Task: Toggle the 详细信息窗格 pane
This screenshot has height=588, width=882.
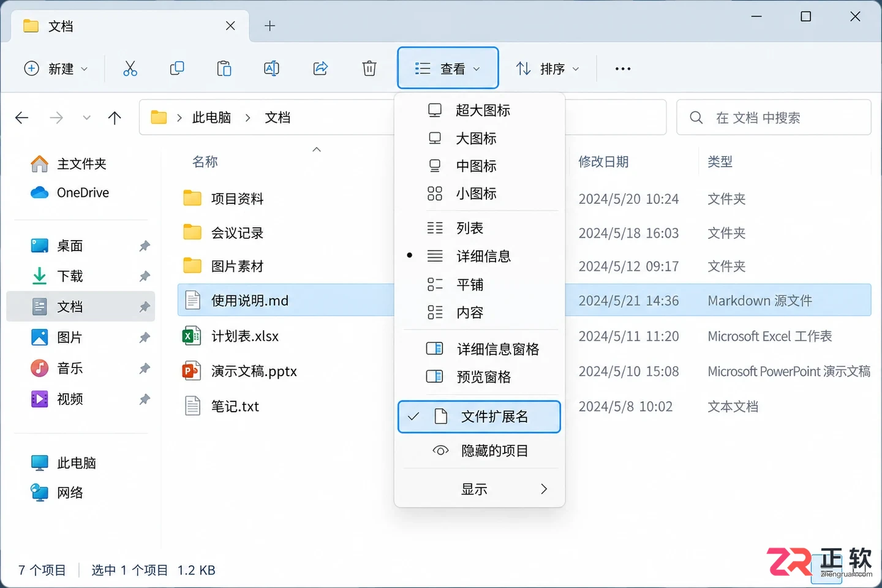Action: pyautogui.click(x=479, y=349)
